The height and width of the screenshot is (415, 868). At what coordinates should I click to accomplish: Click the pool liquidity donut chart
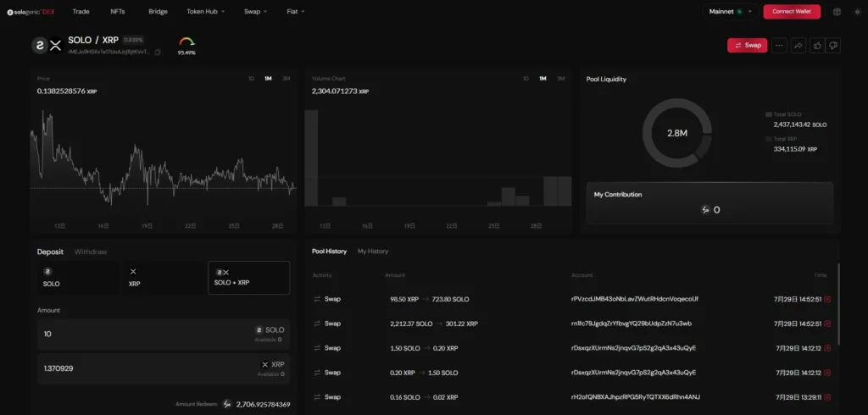click(x=677, y=133)
